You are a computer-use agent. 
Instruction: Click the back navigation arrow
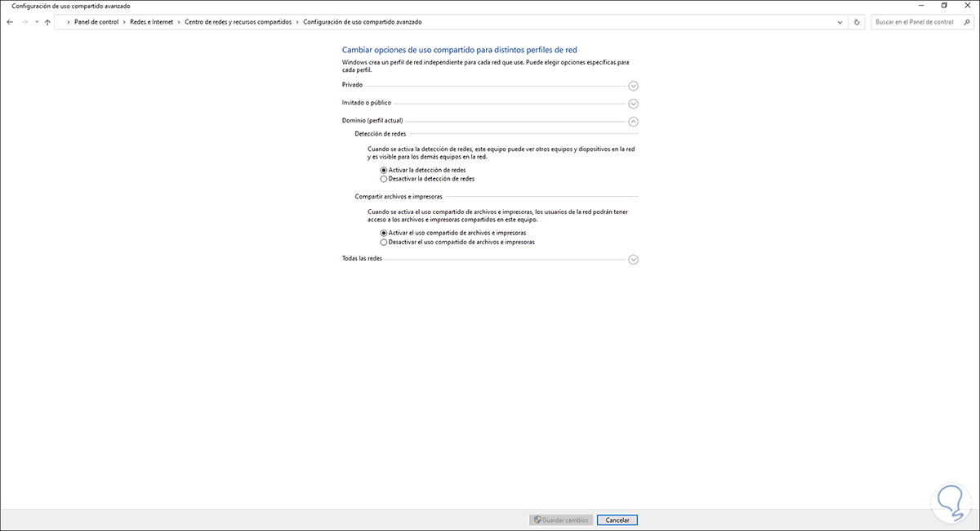click(x=9, y=22)
